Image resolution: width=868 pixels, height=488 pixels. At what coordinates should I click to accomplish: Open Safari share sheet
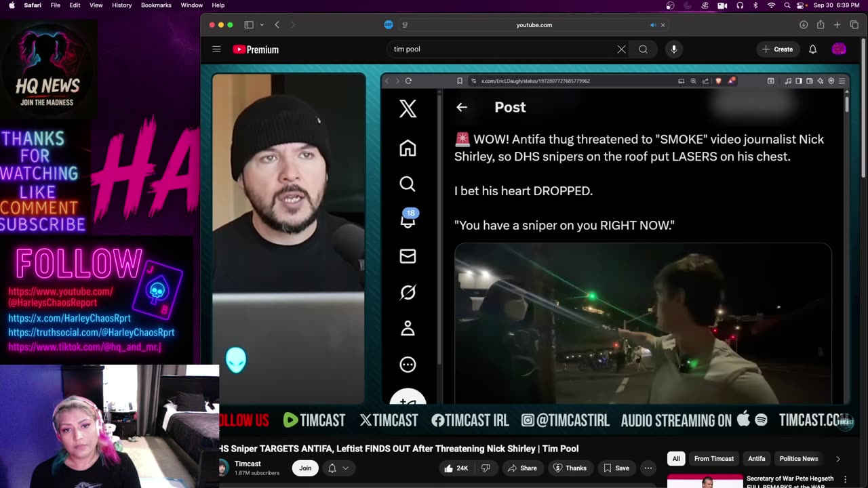(x=821, y=25)
